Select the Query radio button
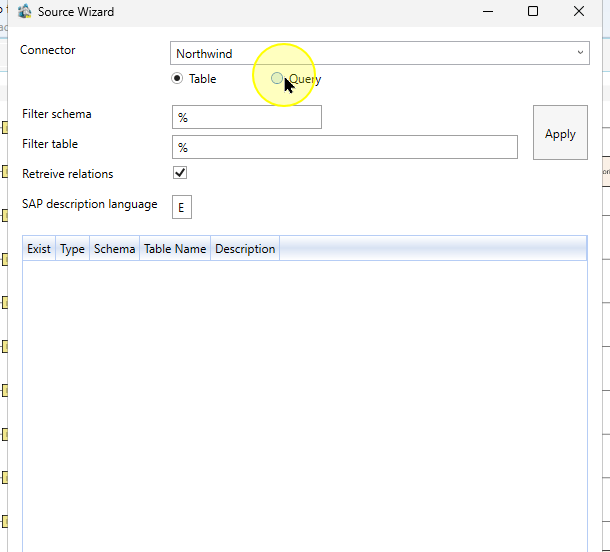 point(277,79)
